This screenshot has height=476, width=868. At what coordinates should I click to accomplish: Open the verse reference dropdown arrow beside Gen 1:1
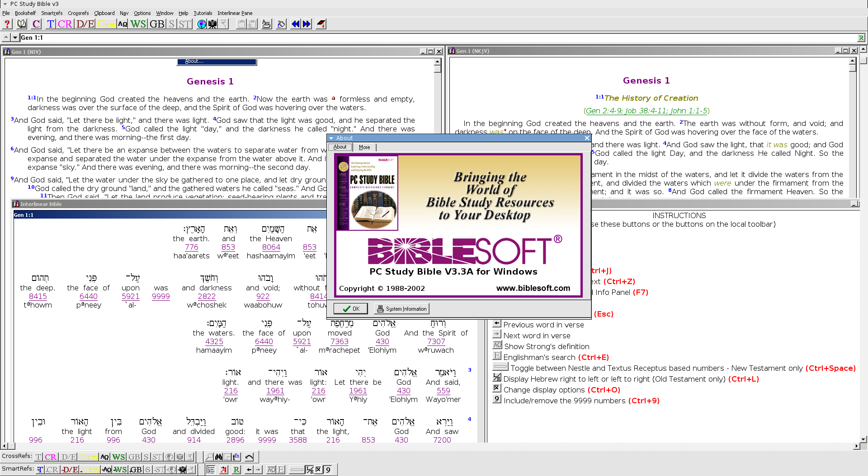pos(15,37)
